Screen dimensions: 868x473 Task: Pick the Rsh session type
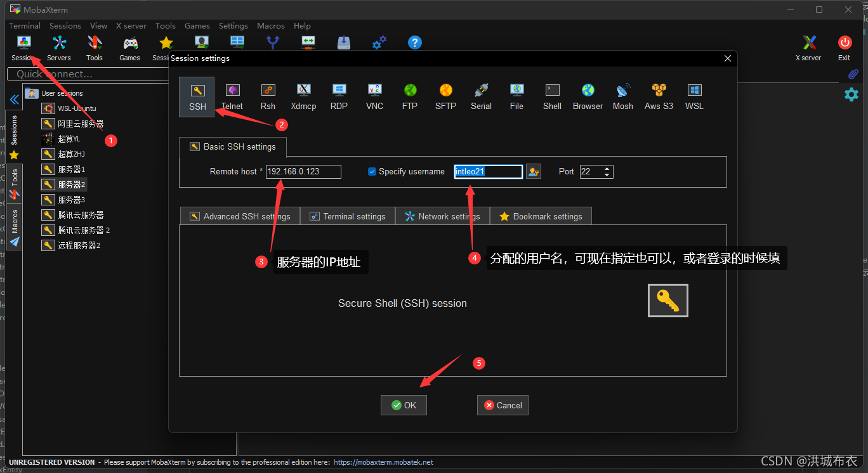pyautogui.click(x=268, y=97)
